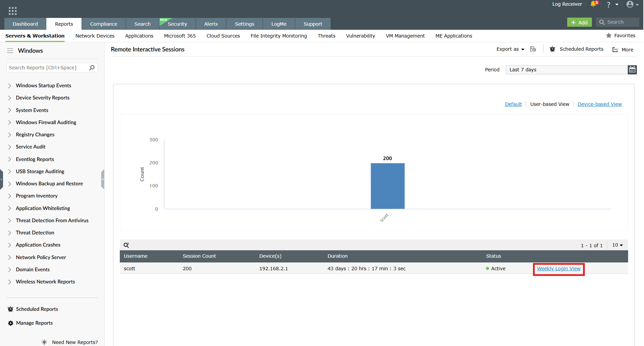Viewport: 644px width, 346px height.
Task: Click the search icon above the table
Action: click(x=126, y=245)
